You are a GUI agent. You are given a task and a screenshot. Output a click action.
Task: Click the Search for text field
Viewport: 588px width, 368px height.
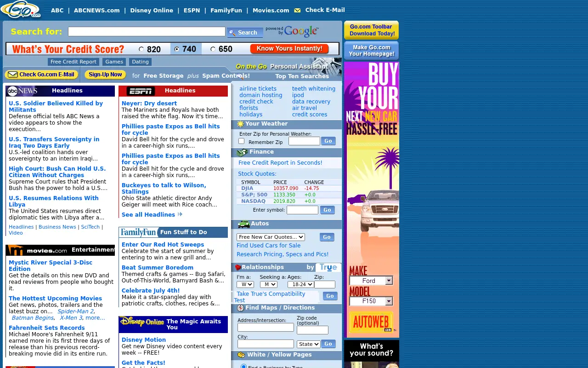pos(147,31)
